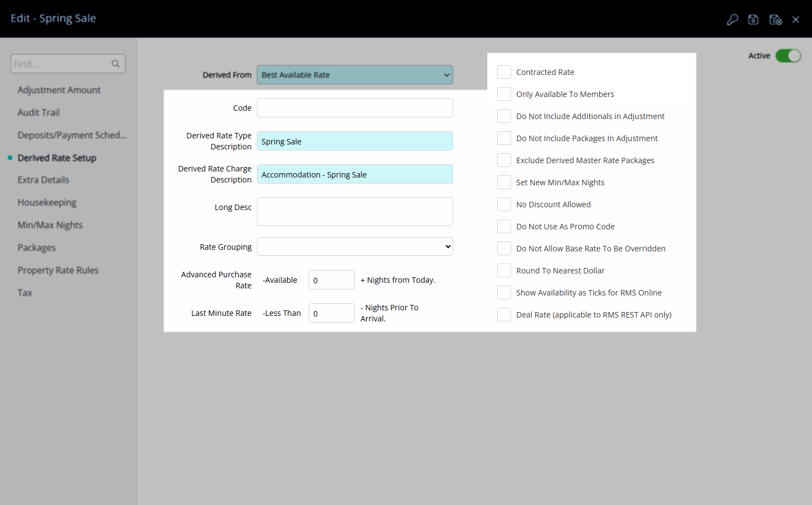Tick Do Not Include Additionals in Adjustment
Viewport: 812px width, 505px height.
click(504, 116)
